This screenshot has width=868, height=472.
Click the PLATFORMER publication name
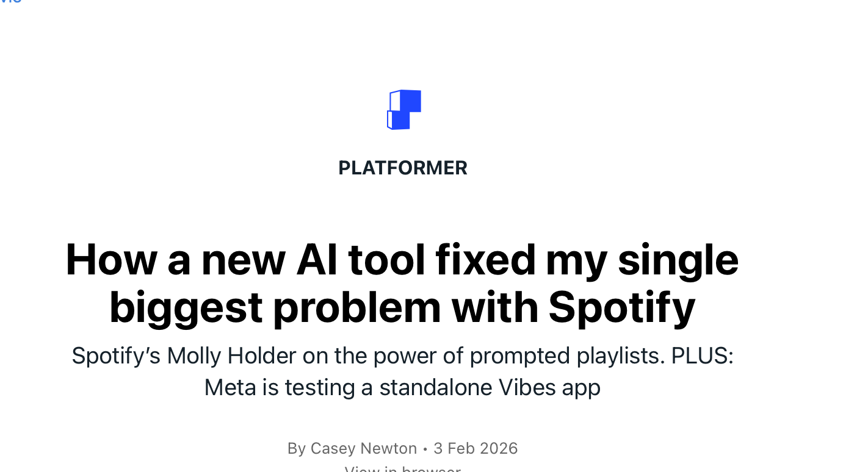click(403, 168)
